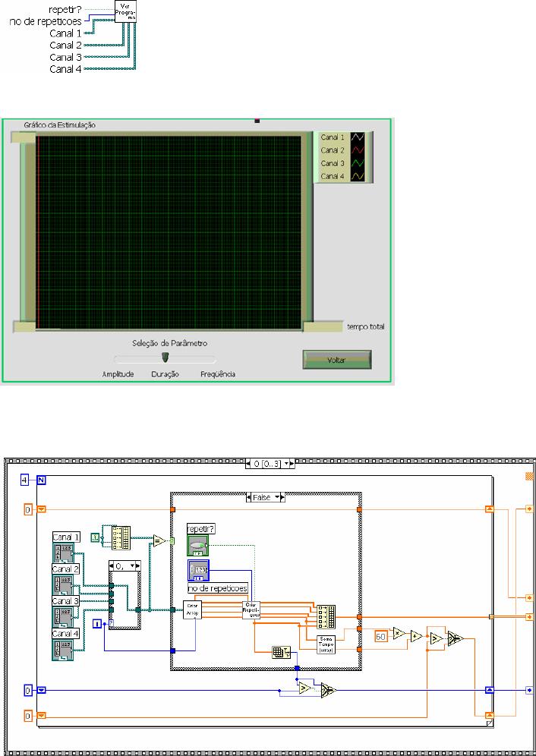Click Canal 2 red plot sample in legend
This screenshot has height=756, width=536.
click(357, 150)
